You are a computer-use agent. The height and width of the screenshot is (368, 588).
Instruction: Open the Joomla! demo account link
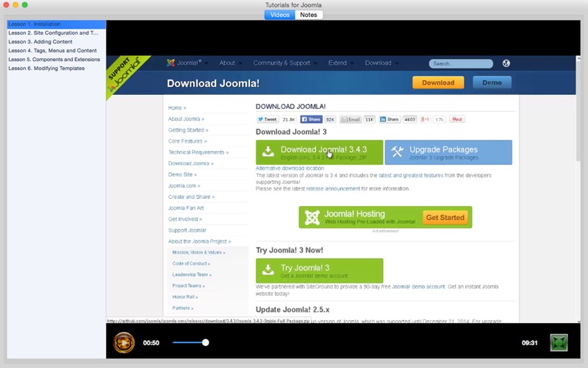(x=418, y=286)
